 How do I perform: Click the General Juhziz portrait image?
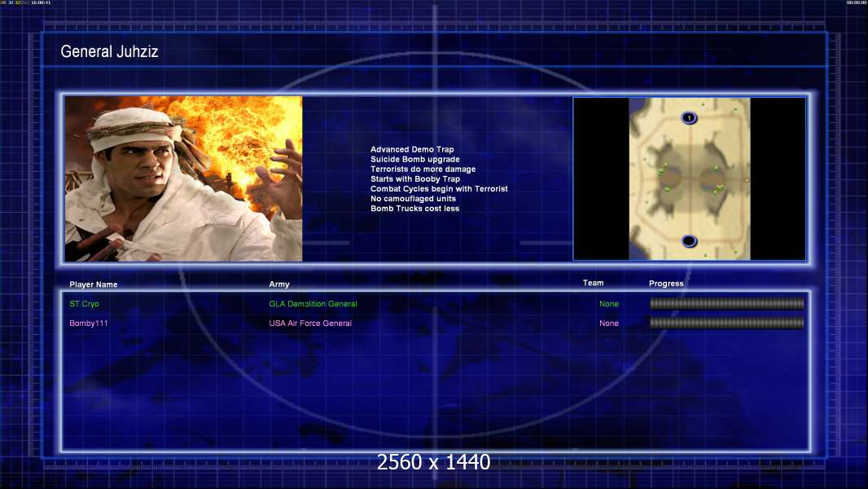[x=183, y=179]
